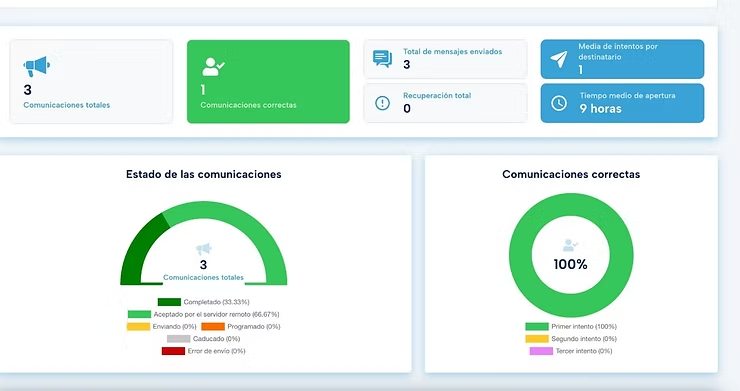Viewport: 740px width, 391px height.
Task: Toggle the Primer intento green legend swatch
Action: click(537, 326)
